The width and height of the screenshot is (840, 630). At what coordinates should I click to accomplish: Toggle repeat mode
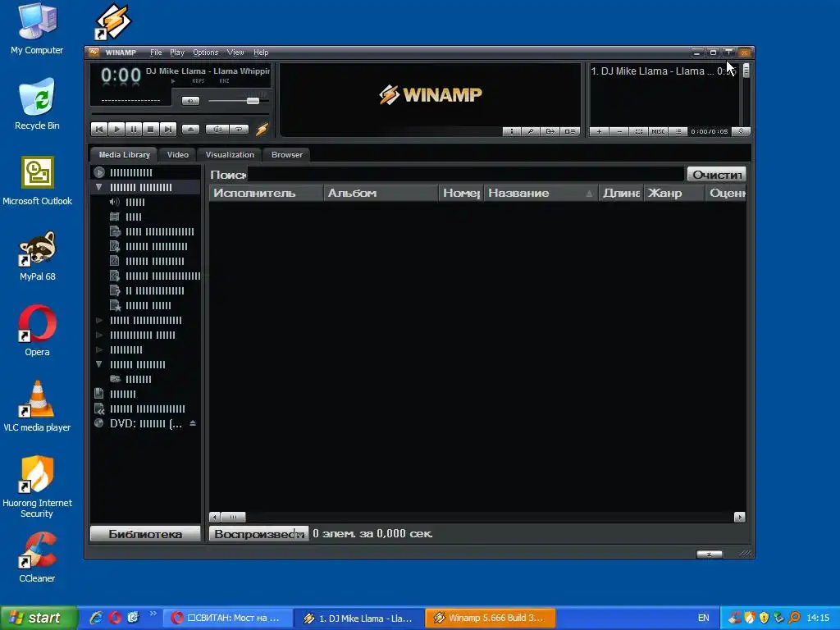click(239, 129)
